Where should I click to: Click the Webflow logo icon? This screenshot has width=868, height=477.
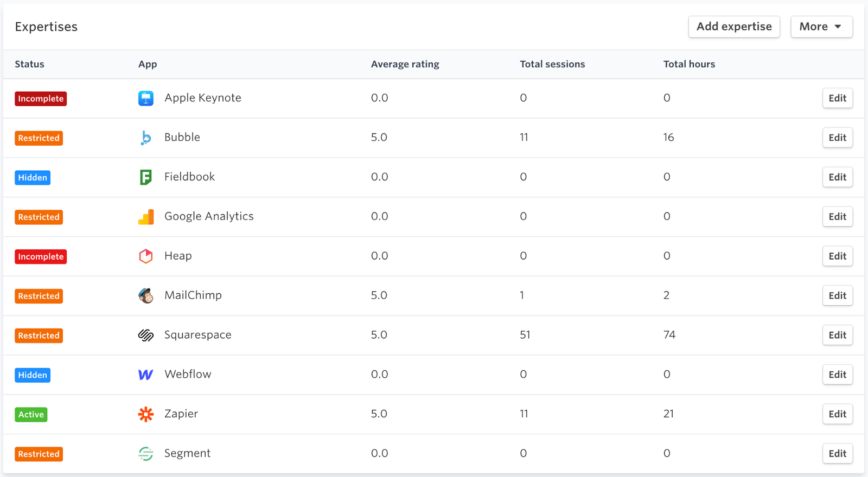coord(146,375)
